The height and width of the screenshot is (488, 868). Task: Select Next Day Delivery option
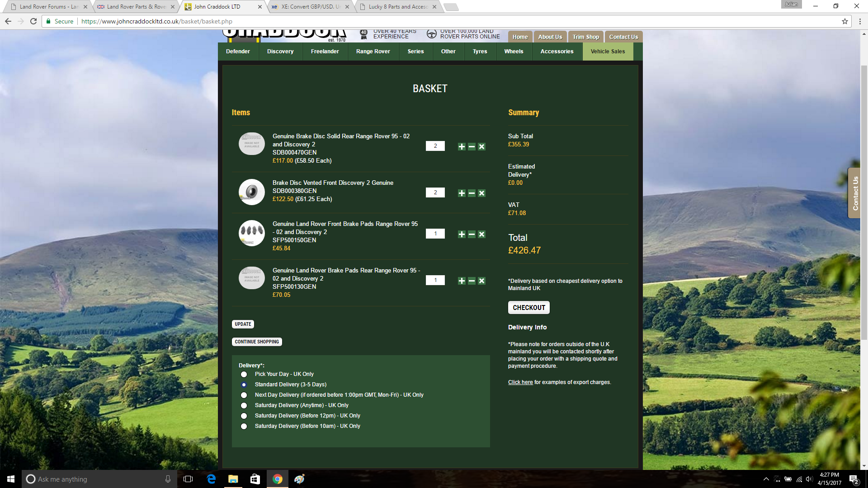(x=244, y=395)
